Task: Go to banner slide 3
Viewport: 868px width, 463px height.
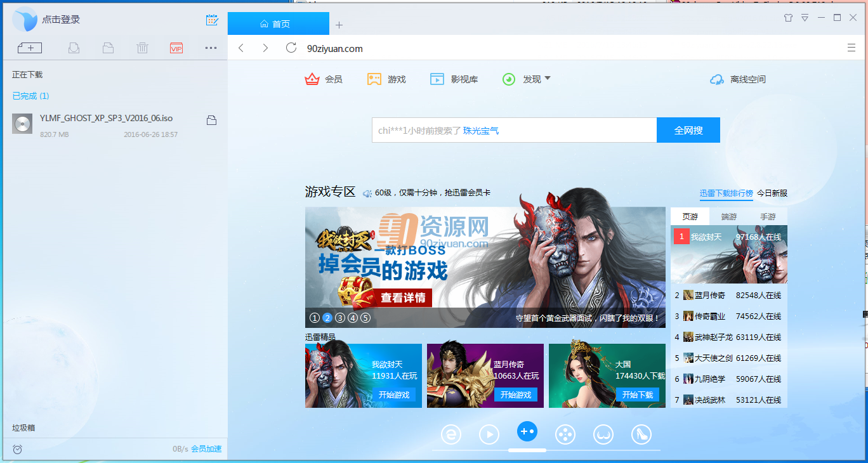Action: [339, 318]
